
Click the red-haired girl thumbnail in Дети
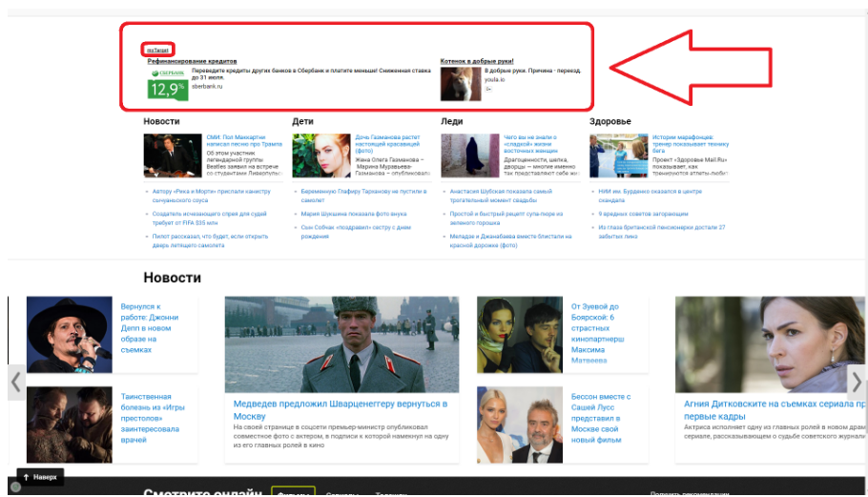click(321, 155)
